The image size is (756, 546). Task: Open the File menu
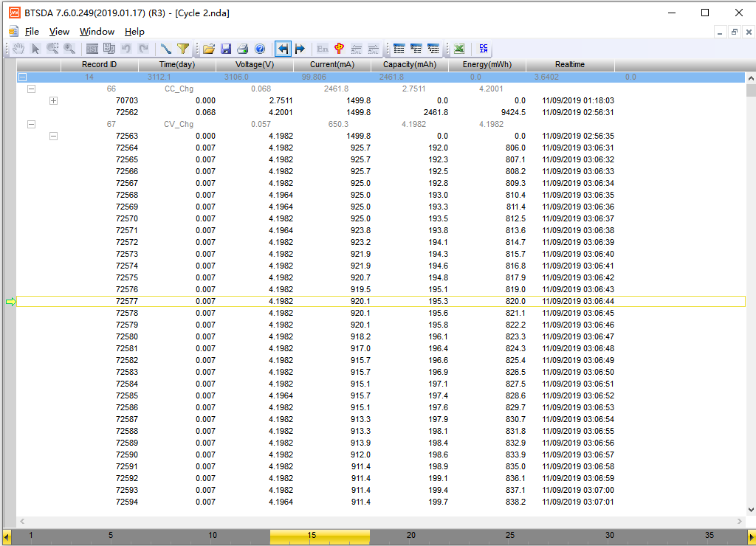pyautogui.click(x=32, y=31)
